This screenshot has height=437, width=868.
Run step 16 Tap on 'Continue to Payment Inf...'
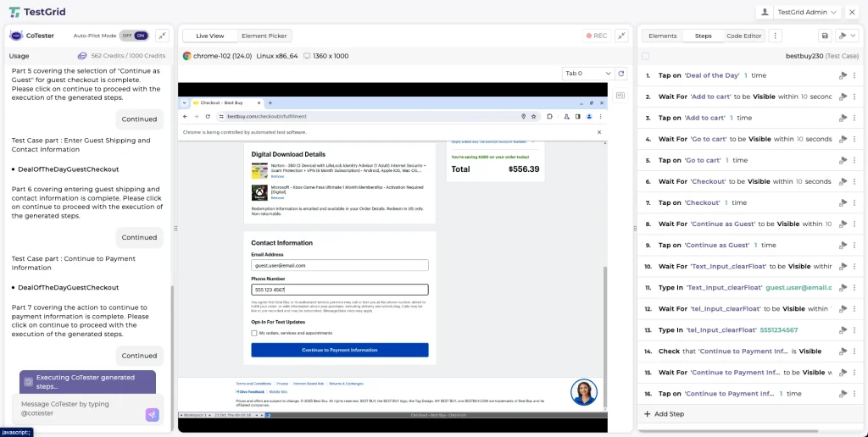point(843,394)
